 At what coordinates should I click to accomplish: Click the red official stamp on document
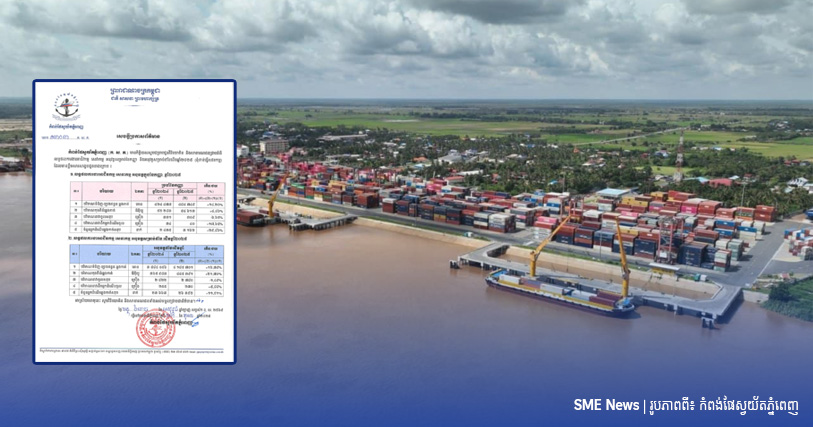pyautogui.click(x=155, y=328)
